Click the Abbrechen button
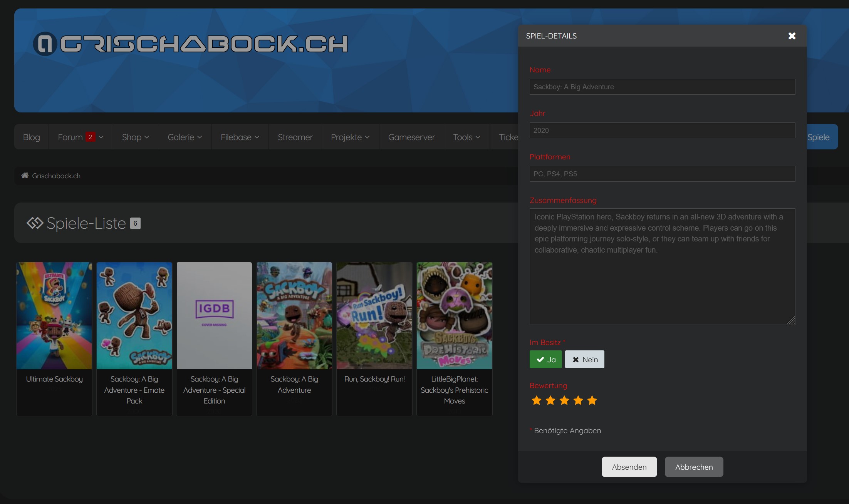The height and width of the screenshot is (504, 849). point(694,467)
